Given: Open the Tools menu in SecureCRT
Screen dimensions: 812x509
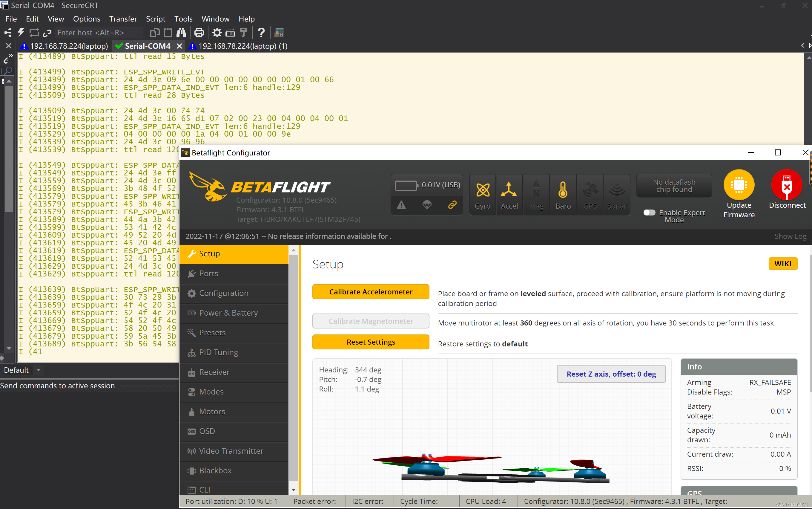Looking at the screenshot, I should click(x=183, y=19).
